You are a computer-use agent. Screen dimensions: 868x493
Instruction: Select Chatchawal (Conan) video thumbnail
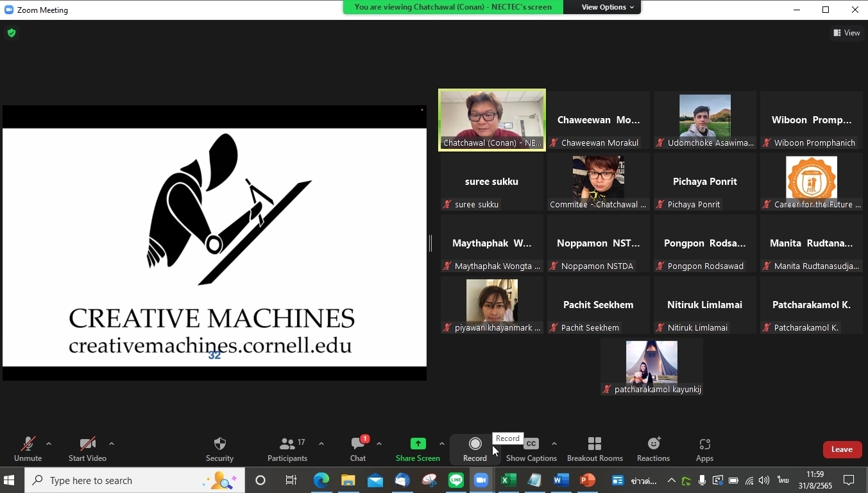[x=492, y=119]
